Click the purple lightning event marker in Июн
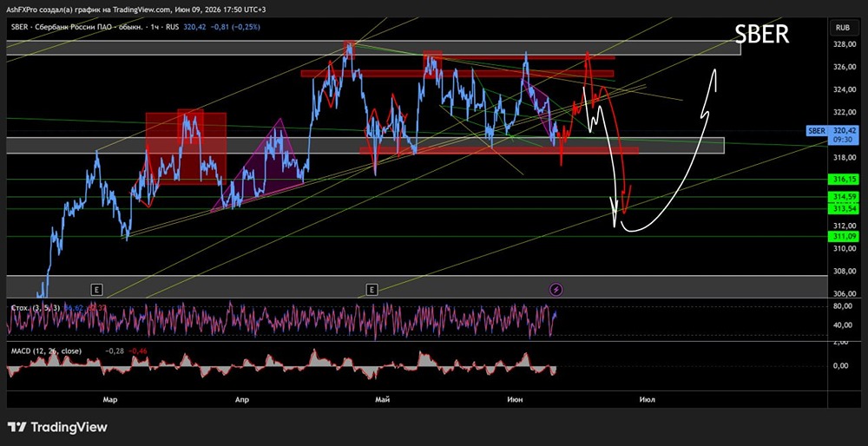 556,289
